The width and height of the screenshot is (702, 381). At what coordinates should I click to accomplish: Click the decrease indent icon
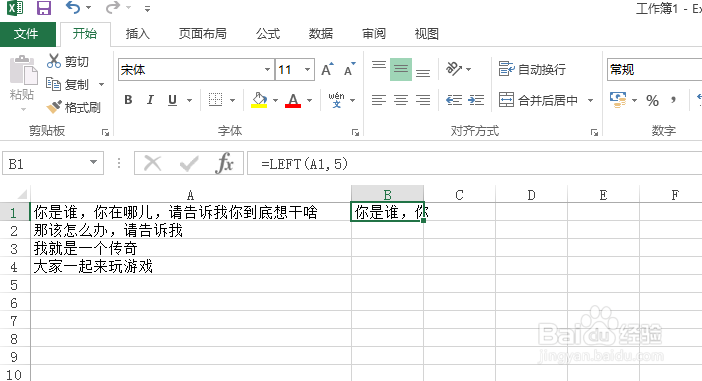tap(454, 100)
